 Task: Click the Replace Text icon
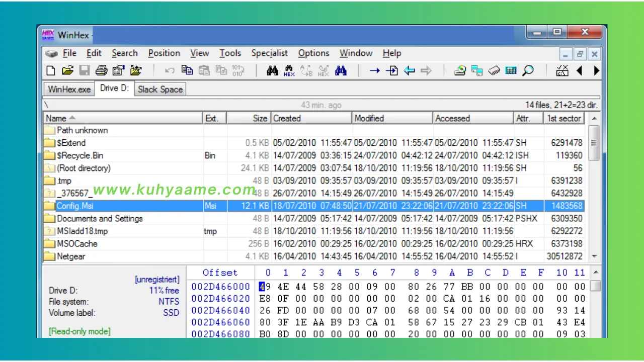(x=306, y=71)
